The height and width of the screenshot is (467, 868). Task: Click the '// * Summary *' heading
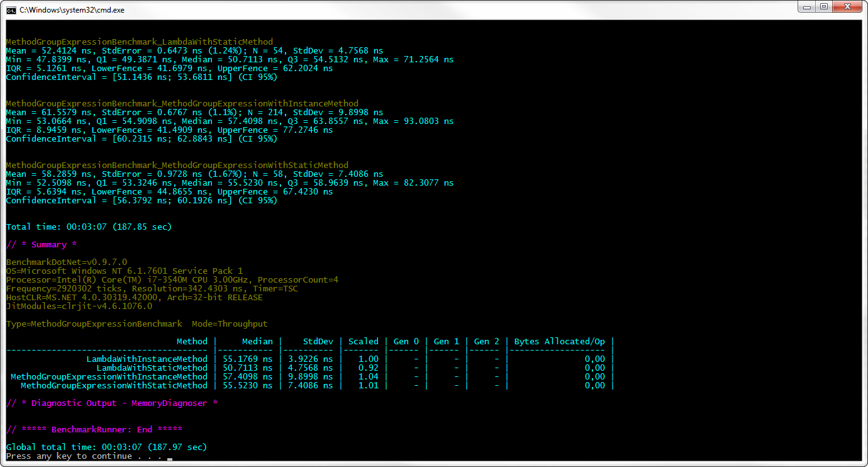pyautogui.click(x=41, y=245)
